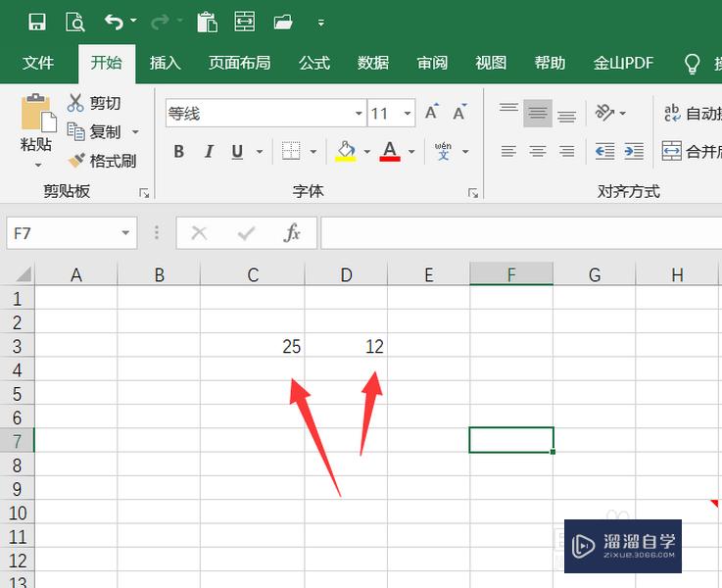This screenshot has width=722, height=588.
Task: Select Align Right icon
Action: (567, 151)
